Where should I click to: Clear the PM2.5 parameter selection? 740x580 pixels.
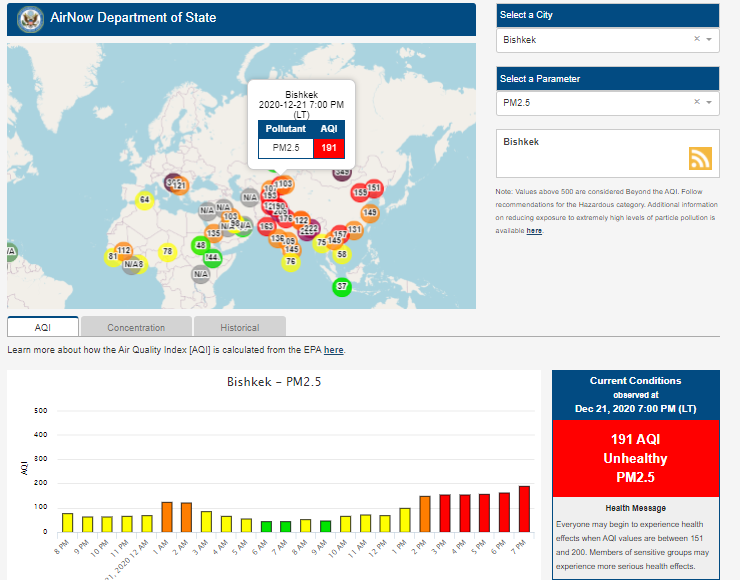click(697, 102)
